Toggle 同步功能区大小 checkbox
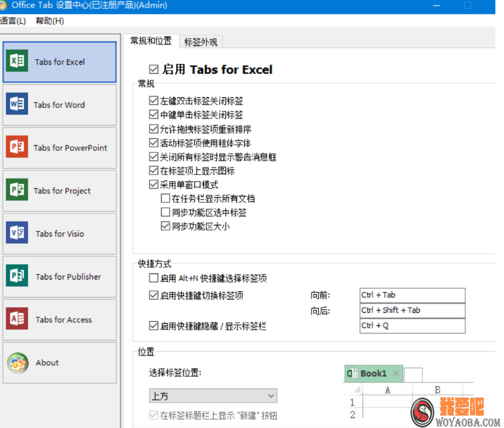Image resolution: width=504 pixels, height=428 pixels. (165, 226)
